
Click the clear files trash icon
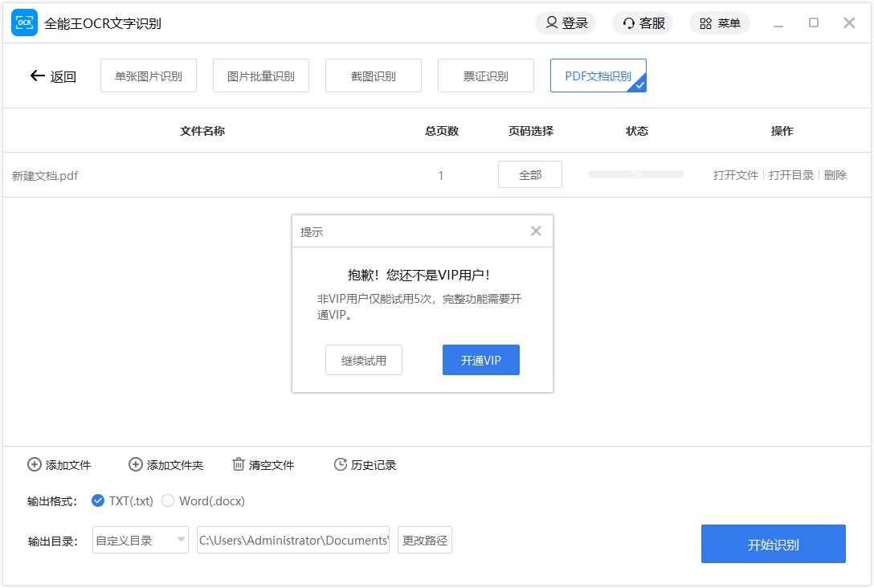tap(239, 464)
